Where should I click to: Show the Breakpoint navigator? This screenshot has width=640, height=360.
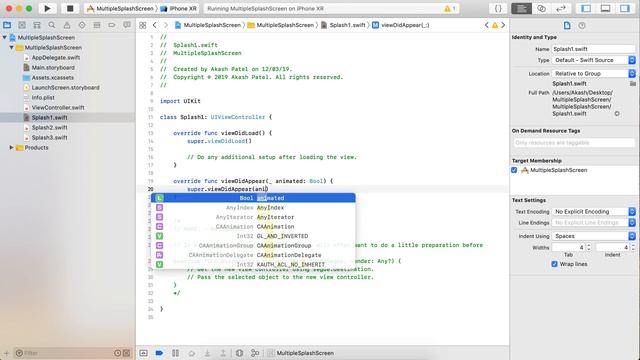coord(112,25)
